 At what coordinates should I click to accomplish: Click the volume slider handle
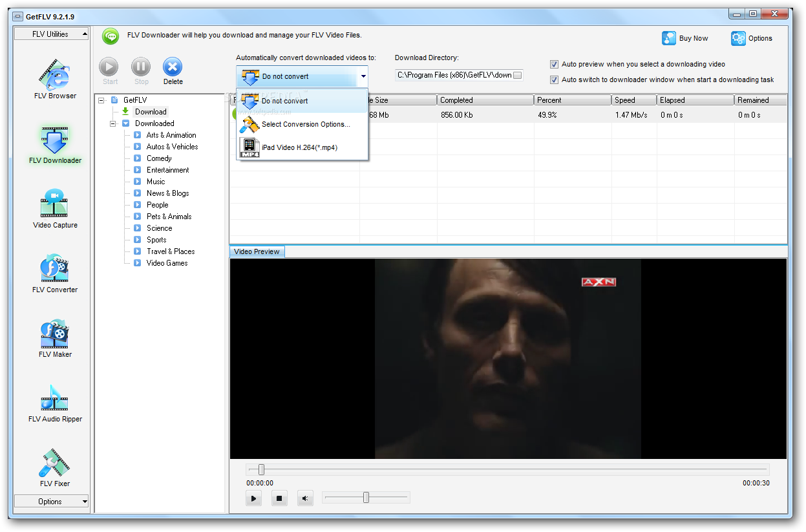[366, 497]
